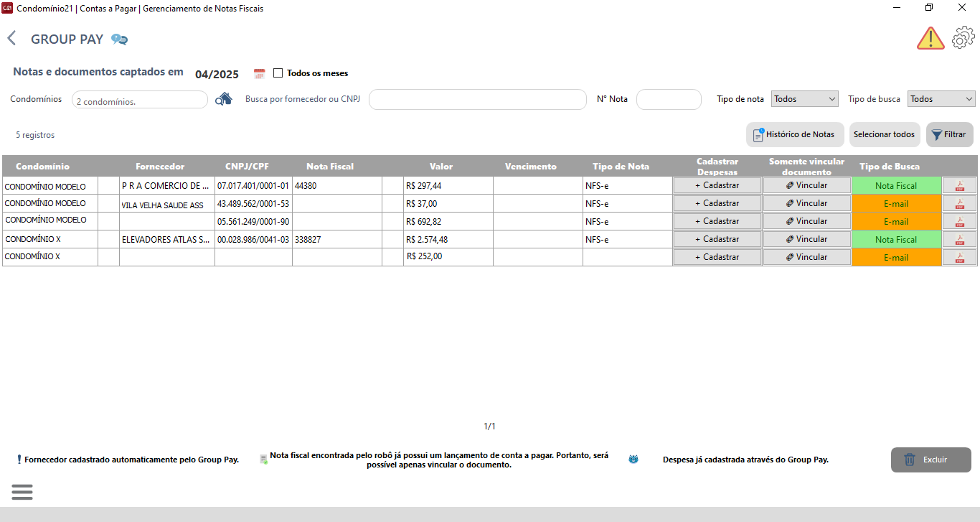
Task: Vincular documento for the R$ 252,00 row
Action: pos(806,257)
